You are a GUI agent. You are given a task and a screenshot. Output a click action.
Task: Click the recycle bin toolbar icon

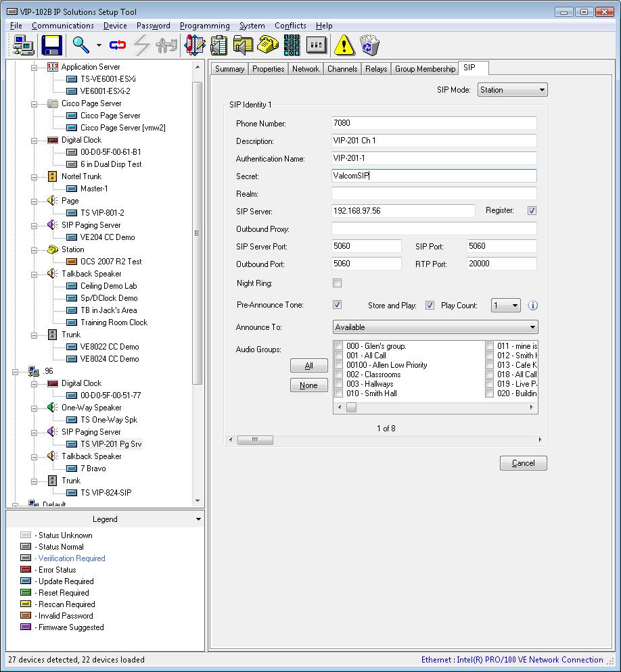point(369,45)
